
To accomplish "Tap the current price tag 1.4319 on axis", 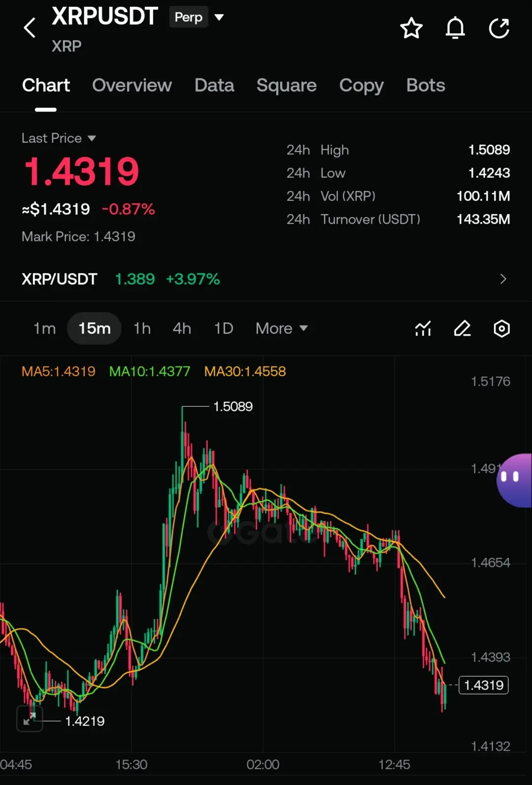I will 484,685.
